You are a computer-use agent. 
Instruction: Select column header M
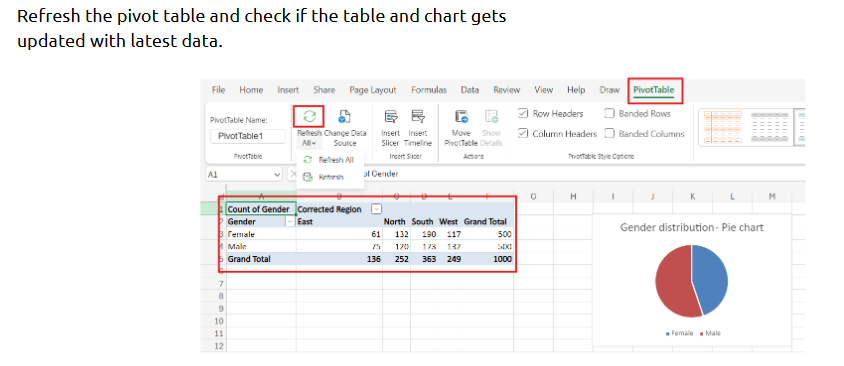point(772,196)
